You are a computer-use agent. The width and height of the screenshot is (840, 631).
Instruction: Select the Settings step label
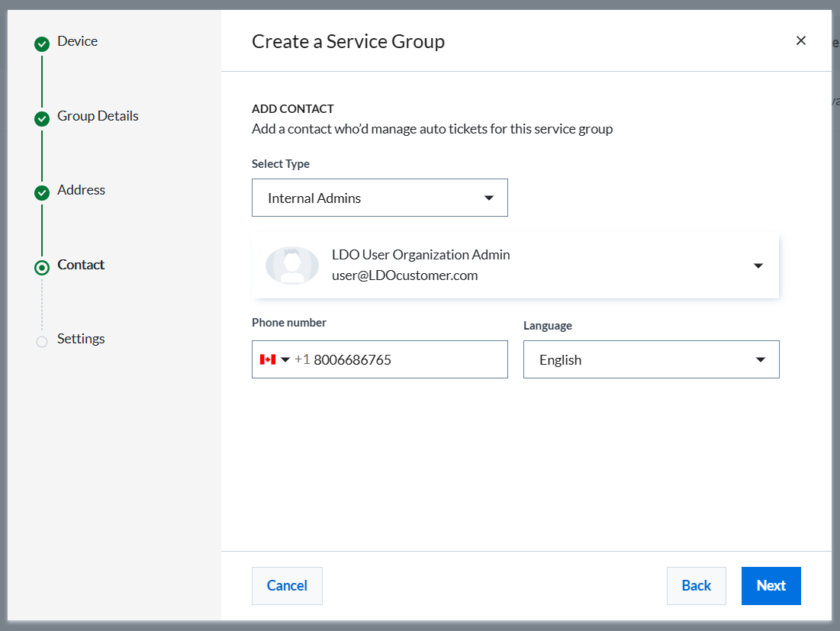click(81, 339)
